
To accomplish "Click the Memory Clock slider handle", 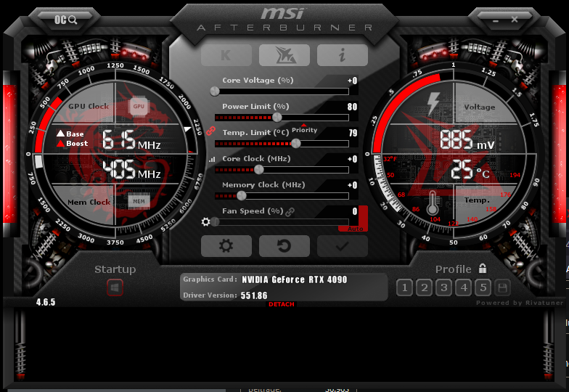I will 241,196.
